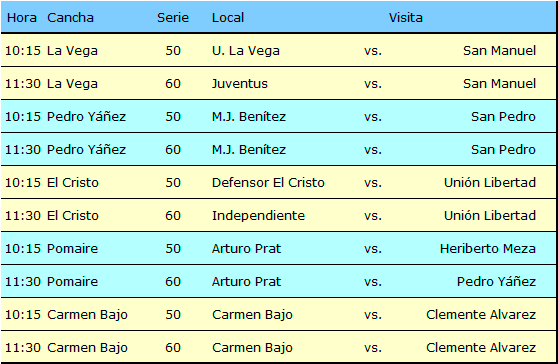558x364 pixels.
Task: Select series 60 in the Carmen Bajo row
Action: pyautogui.click(x=173, y=348)
